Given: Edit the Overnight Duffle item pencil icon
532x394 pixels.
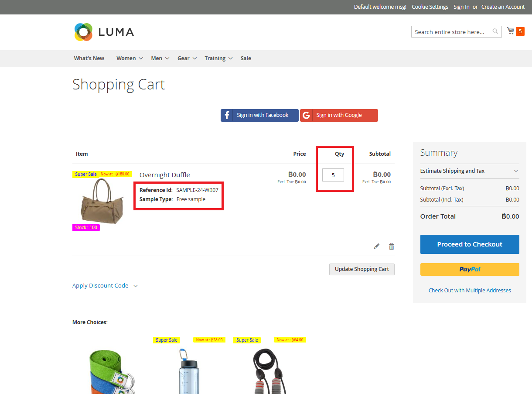Looking at the screenshot, I should [377, 247].
